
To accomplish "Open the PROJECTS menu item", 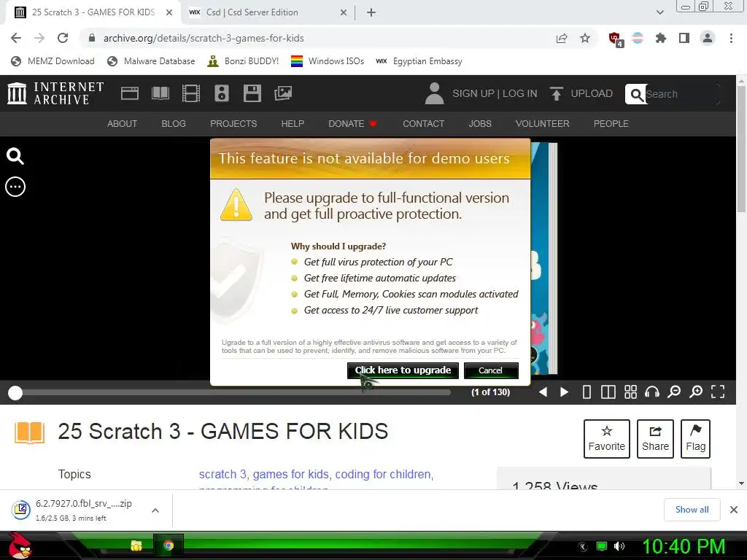I will 233,124.
